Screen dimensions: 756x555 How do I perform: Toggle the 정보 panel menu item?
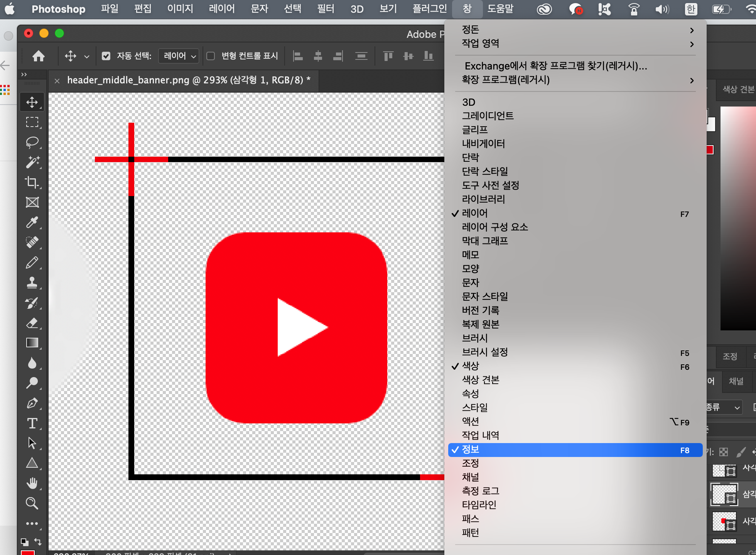[575, 450]
